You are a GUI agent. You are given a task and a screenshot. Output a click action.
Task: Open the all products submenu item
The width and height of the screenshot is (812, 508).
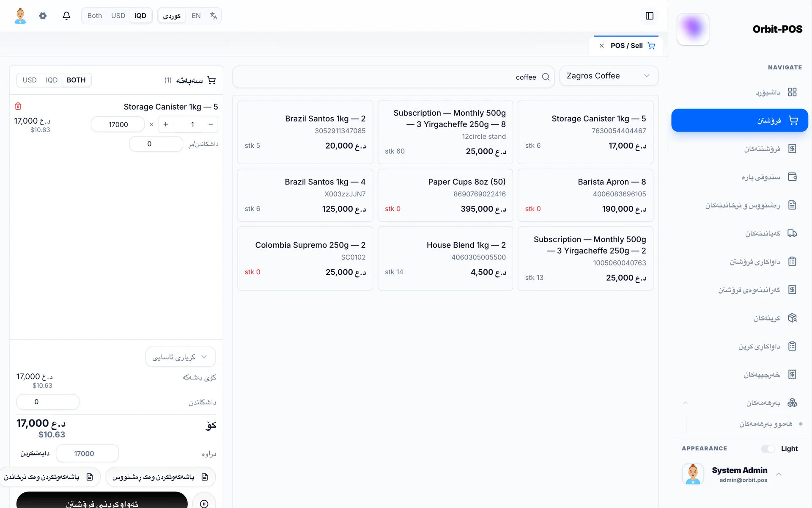point(766,424)
